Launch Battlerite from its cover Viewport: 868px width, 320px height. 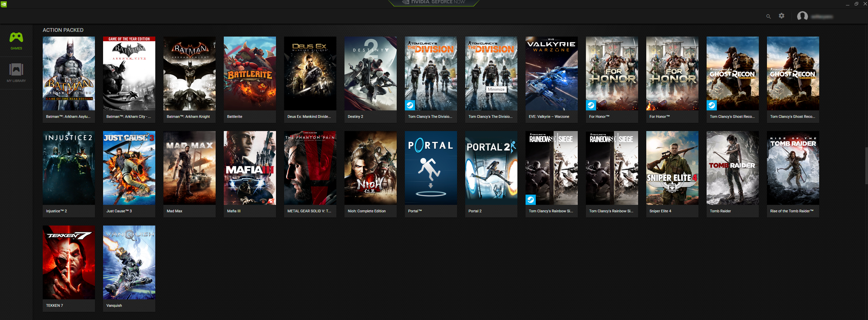coord(250,73)
